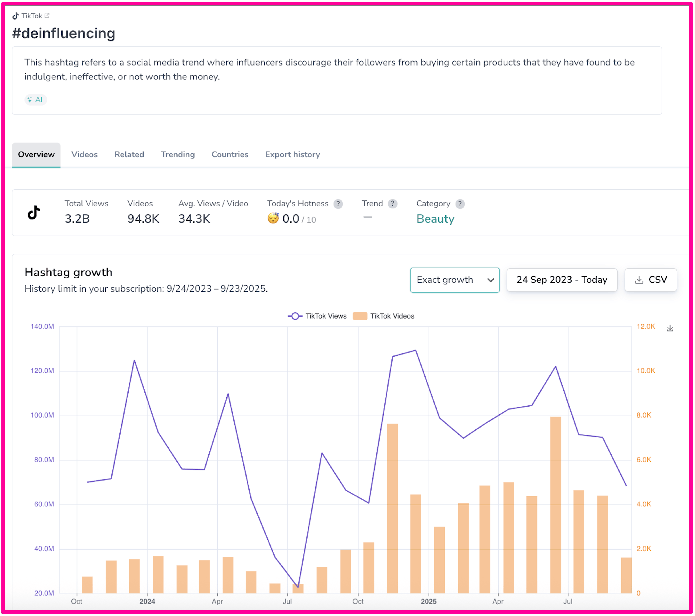Click the orange TikTok Videos legend swatch
The width and height of the screenshot is (695, 616).
[360, 316]
